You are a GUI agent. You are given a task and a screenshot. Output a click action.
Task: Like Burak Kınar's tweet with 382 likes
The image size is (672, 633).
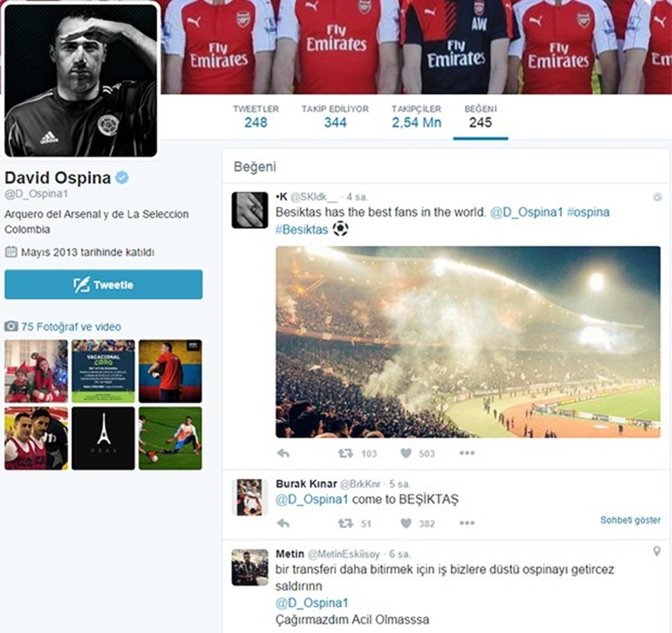point(406,523)
